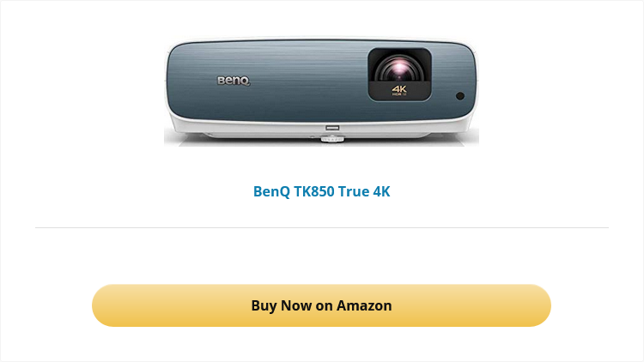Viewport: 644px width, 362px height.
Task: Click the white base of the projector
Action: [x=321, y=132]
